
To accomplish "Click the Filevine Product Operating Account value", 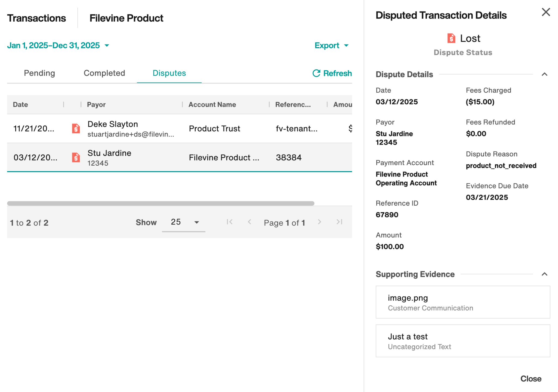I will point(406,178).
